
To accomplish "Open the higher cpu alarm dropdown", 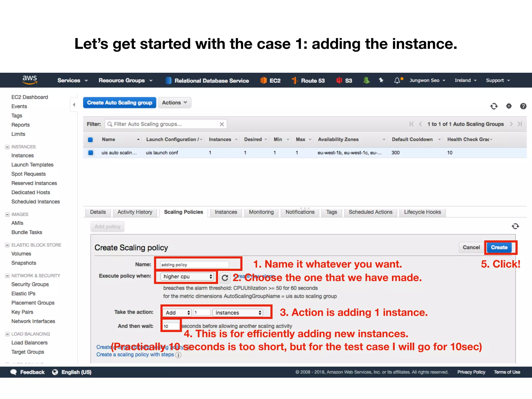I will (187, 277).
